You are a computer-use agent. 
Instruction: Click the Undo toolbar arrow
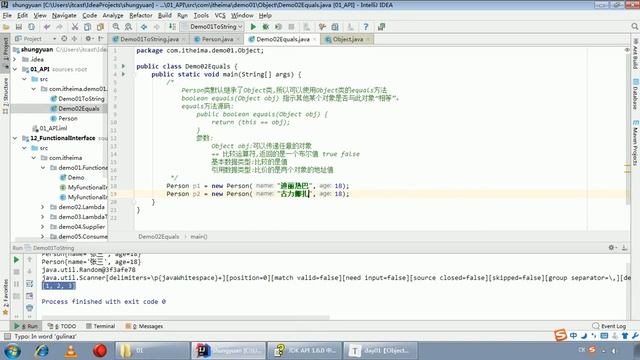(47, 27)
